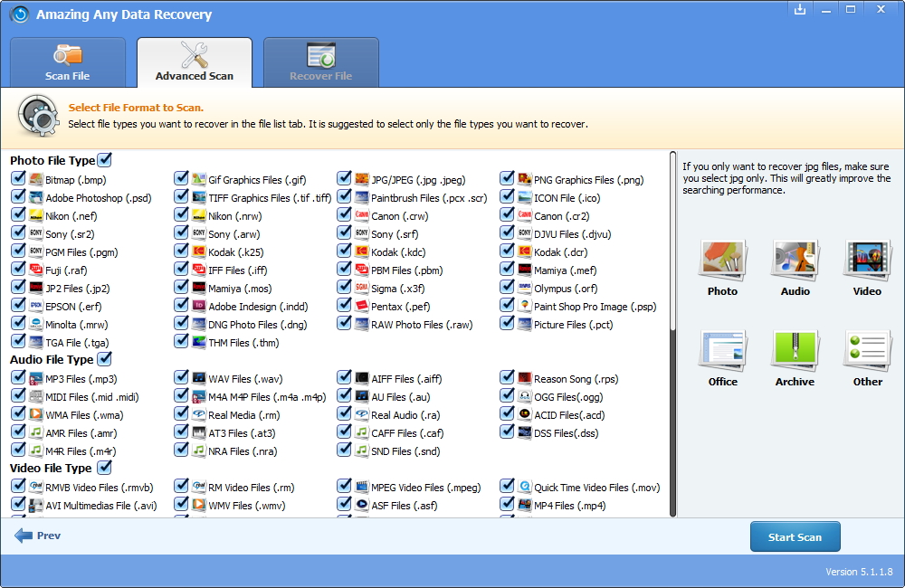Click the OGG Files icon
The image size is (905, 588).
point(525,396)
